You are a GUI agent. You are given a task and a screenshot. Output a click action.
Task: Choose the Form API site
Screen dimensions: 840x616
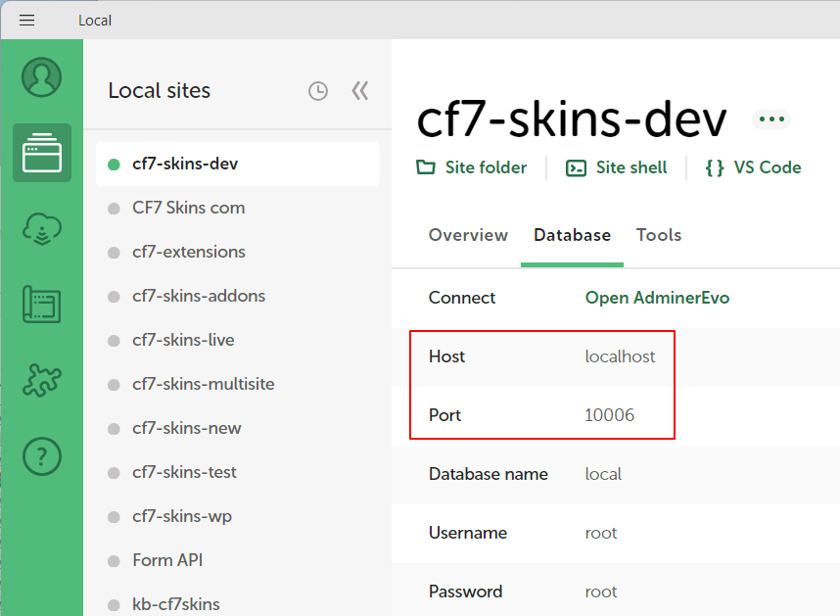tap(167, 560)
